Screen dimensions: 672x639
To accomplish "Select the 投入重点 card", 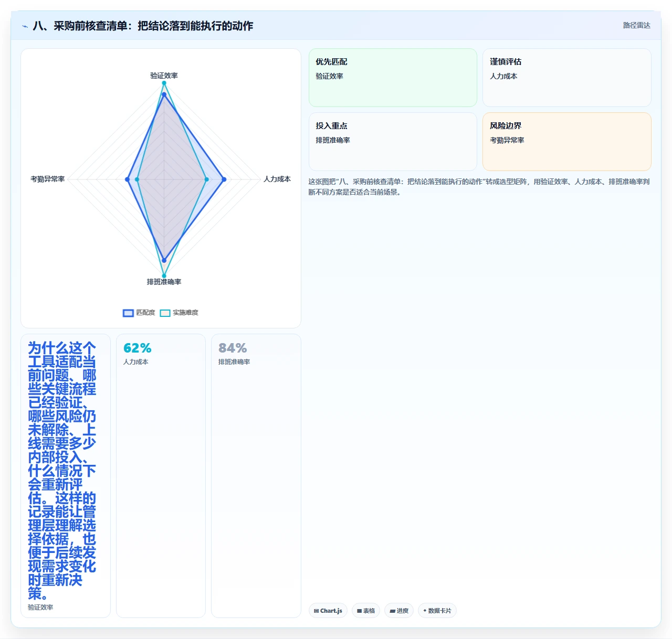I will pos(393,142).
